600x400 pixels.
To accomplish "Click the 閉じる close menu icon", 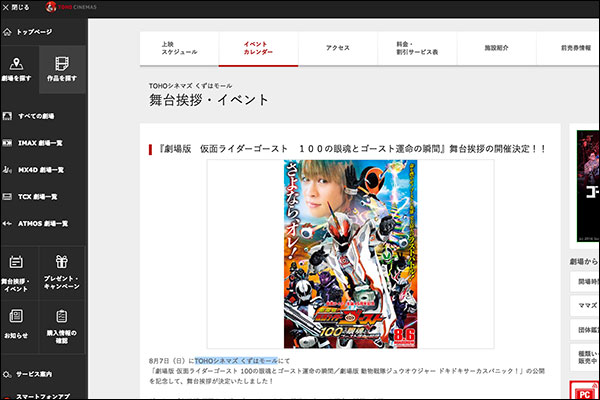I will tap(9, 7).
